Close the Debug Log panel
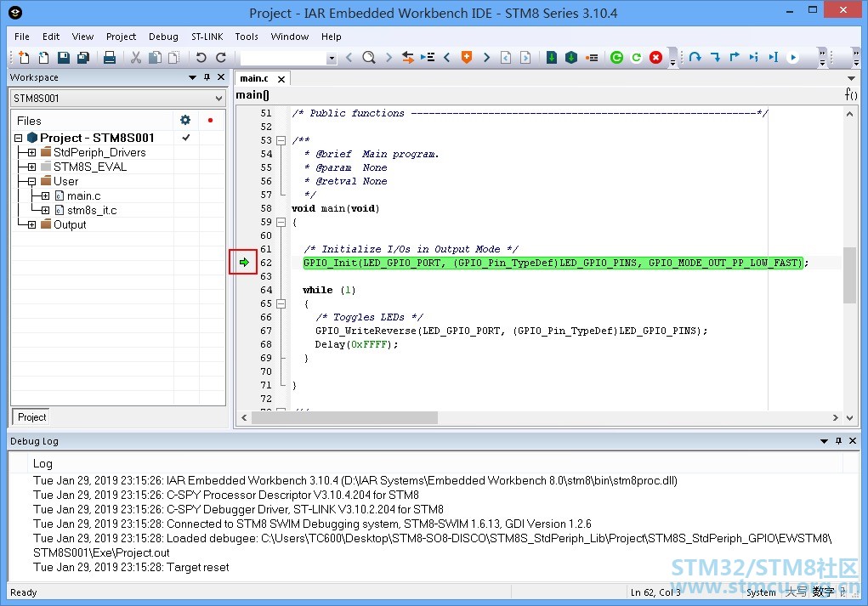 click(853, 441)
